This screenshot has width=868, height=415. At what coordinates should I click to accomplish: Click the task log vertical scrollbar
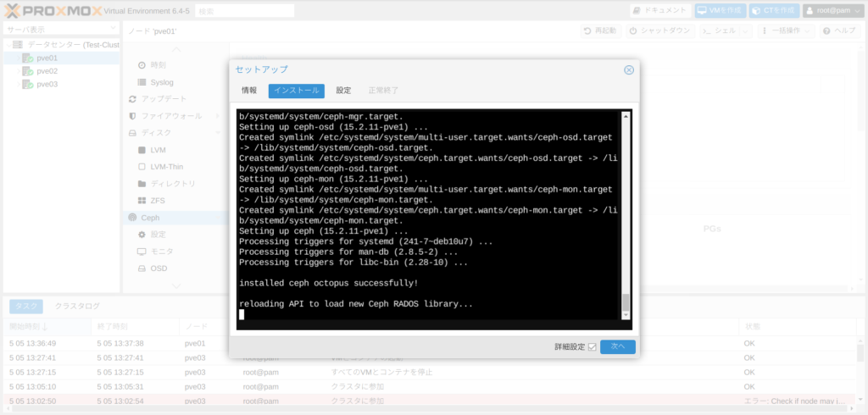point(860,352)
